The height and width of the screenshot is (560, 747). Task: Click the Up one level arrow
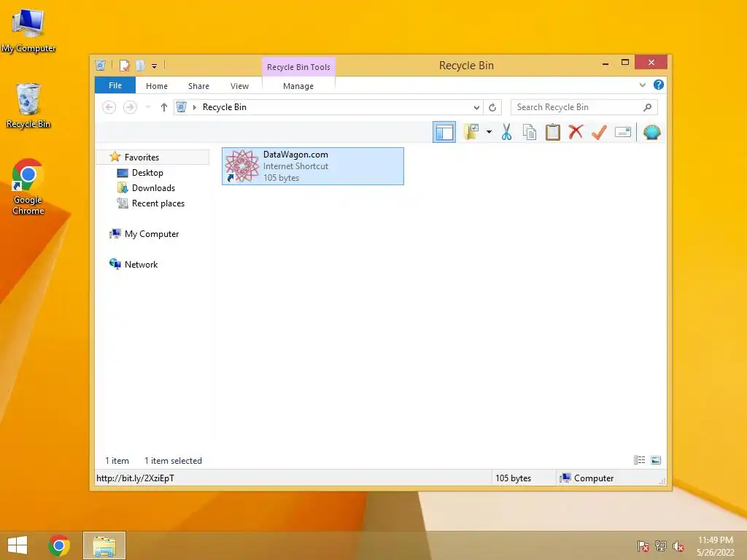(x=164, y=107)
